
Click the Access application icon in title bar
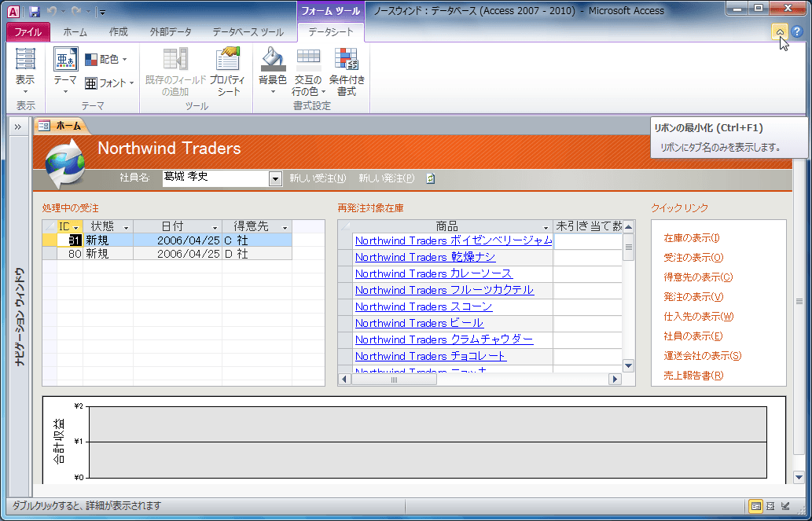click(14, 11)
